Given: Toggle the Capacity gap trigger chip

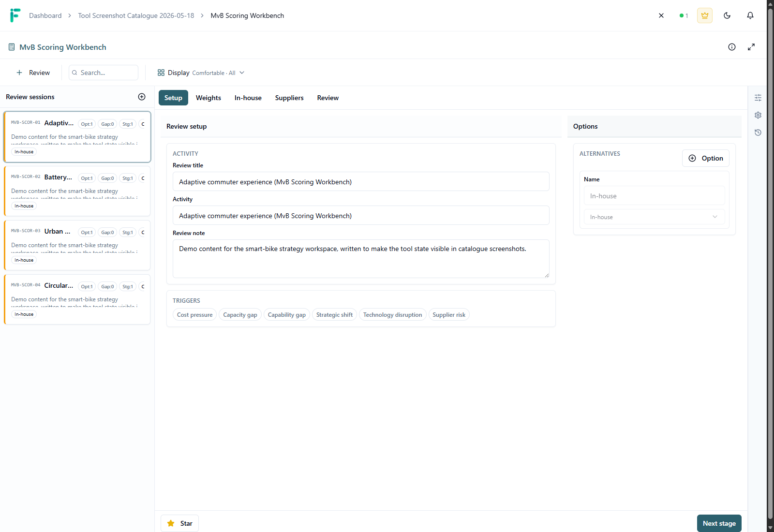Looking at the screenshot, I should pos(240,315).
